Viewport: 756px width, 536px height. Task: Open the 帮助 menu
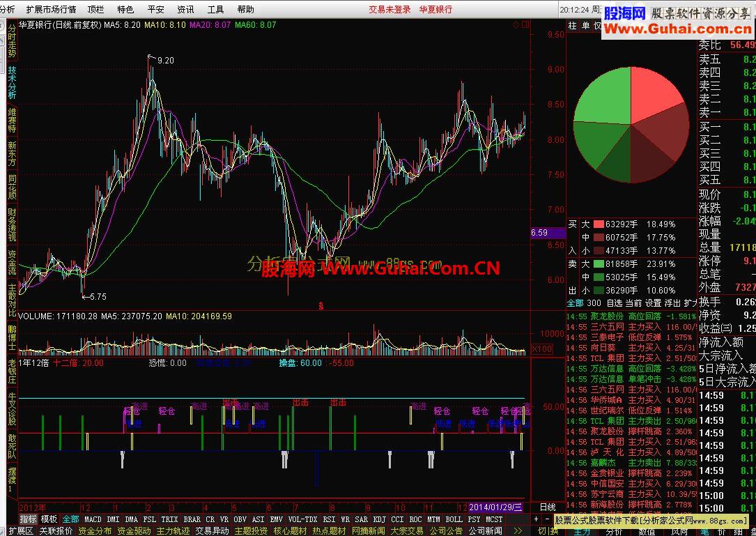245,9
